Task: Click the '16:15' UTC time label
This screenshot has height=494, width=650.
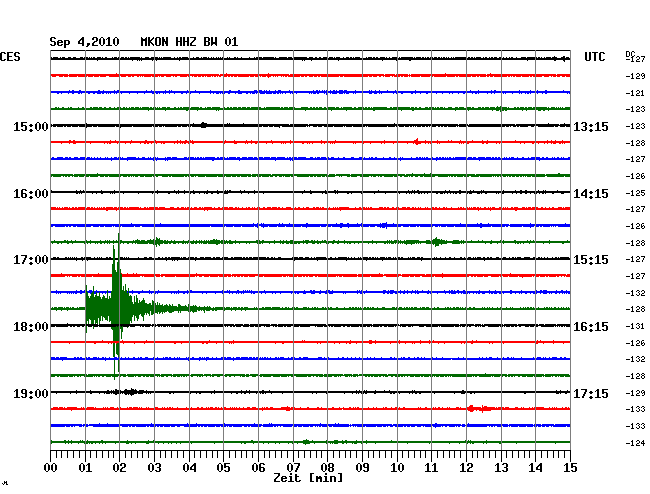Action: (591, 327)
